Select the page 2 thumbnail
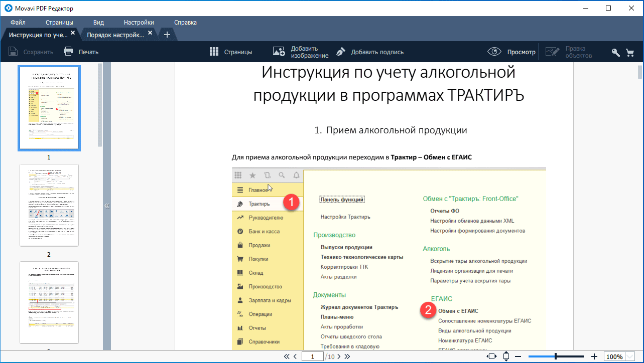This screenshot has height=363, width=644. 49,205
